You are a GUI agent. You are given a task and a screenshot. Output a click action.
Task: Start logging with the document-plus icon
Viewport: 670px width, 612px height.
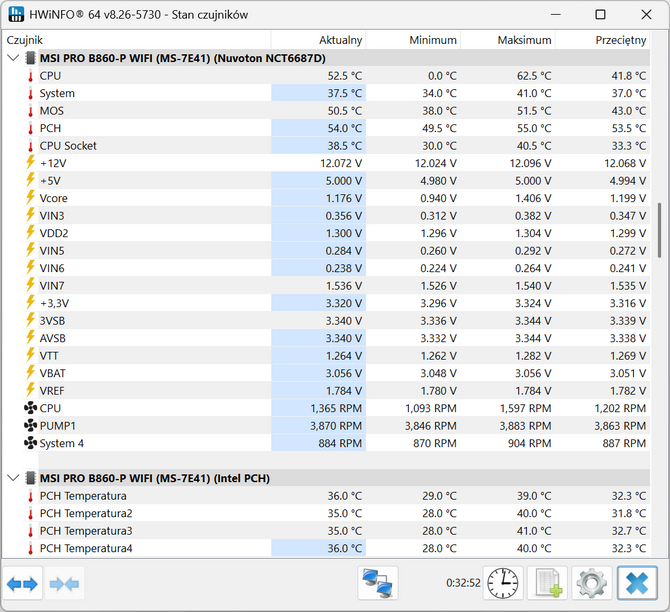coord(547,583)
